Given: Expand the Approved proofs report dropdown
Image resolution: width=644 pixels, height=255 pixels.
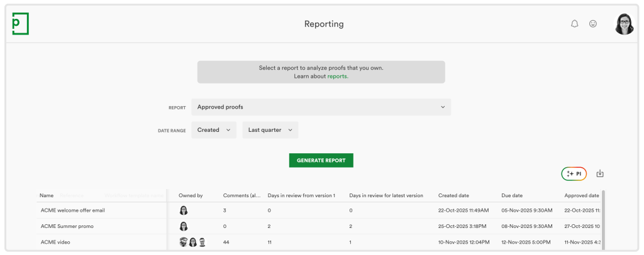Looking at the screenshot, I should [x=321, y=107].
